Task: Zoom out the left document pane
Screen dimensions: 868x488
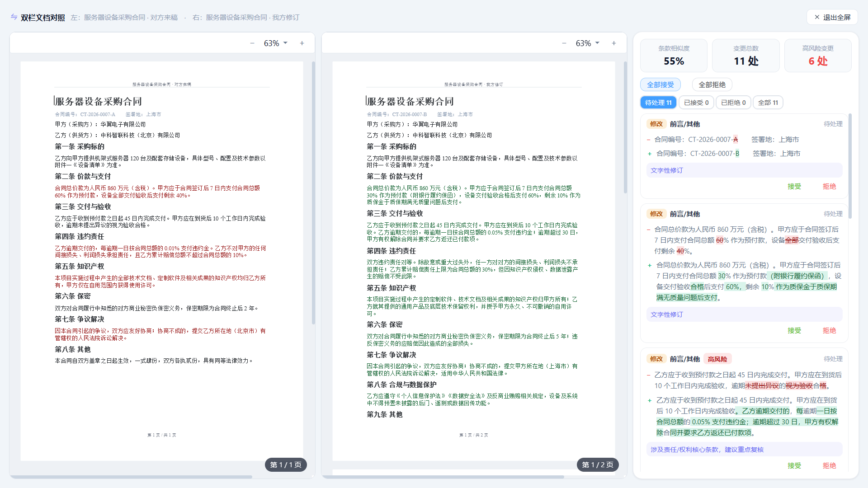Action: click(252, 43)
